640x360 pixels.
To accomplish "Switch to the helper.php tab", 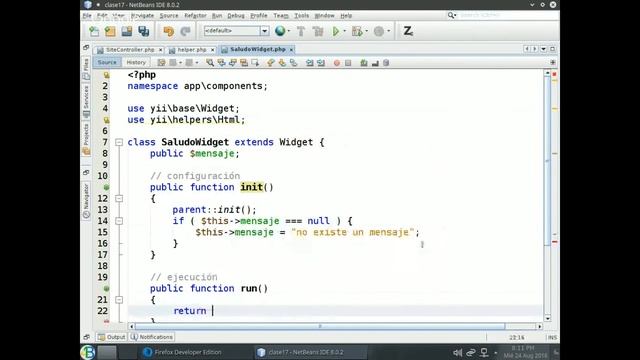I will [192, 49].
